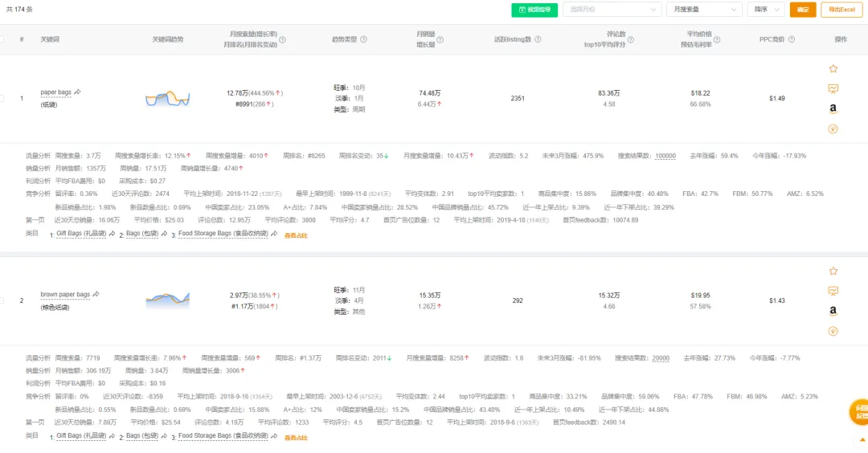Open the 选择月份 month dropdown

(612, 10)
